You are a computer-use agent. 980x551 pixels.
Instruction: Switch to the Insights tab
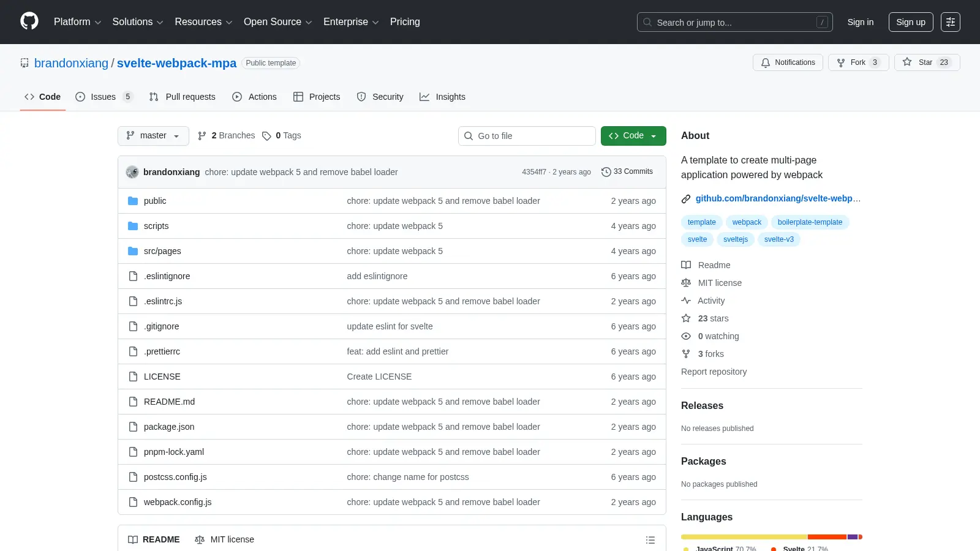tap(442, 97)
